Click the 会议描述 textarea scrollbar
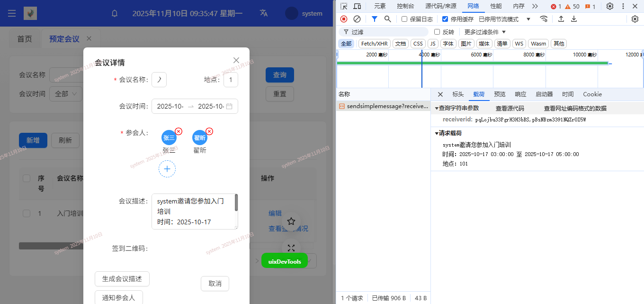The height and width of the screenshot is (304, 644). [236, 203]
